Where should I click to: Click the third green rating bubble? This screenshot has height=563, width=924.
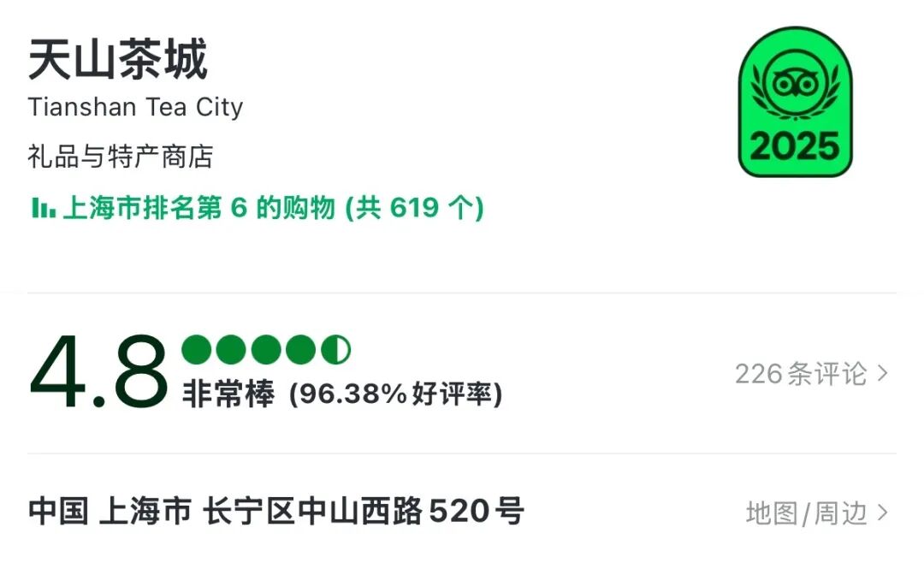tap(266, 350)
